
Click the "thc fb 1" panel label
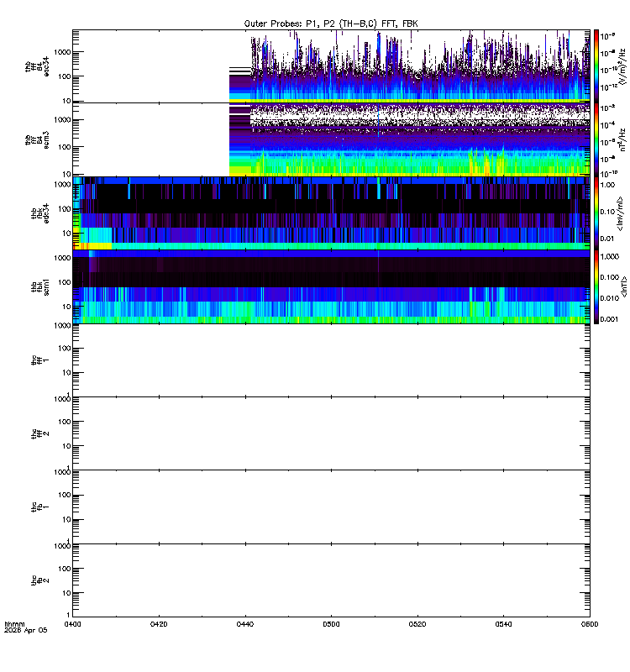(40, 507)
